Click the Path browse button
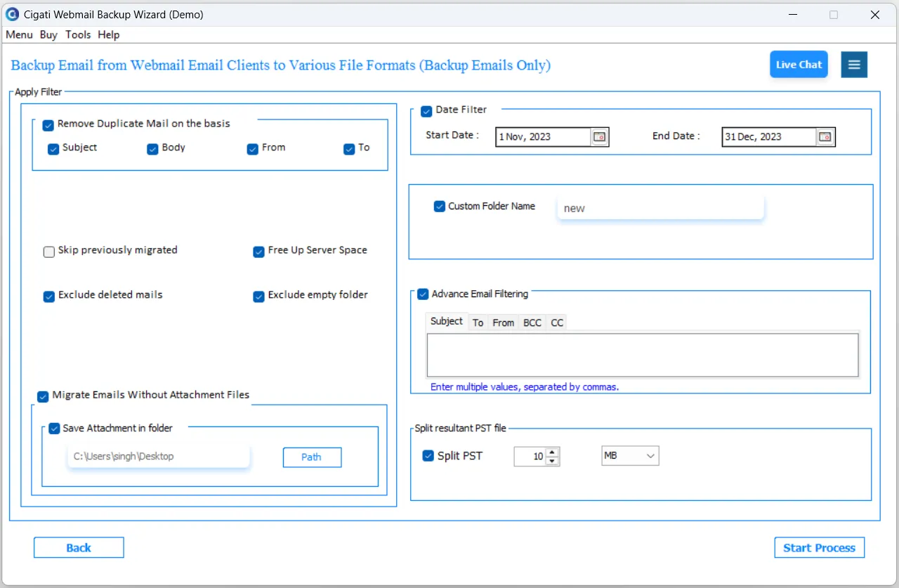Screen dimensions: 899x588 tap(312, 457)
